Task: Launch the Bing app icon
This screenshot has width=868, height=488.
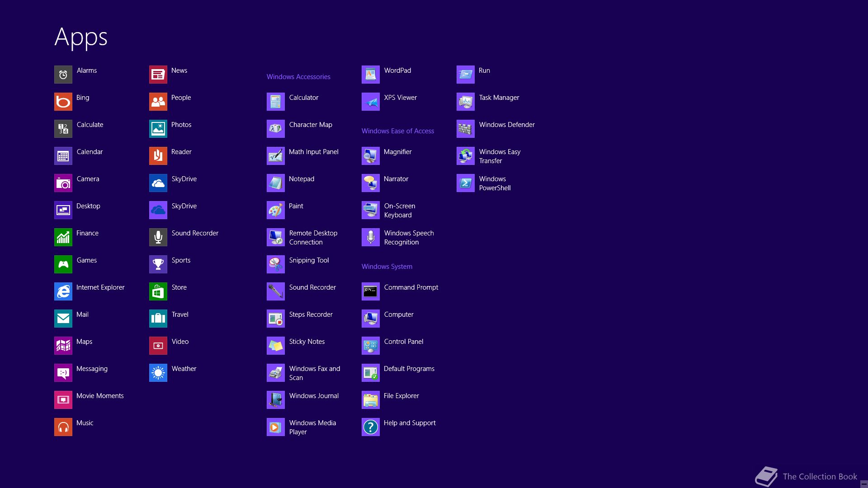Action: click(x=63, y=102)
